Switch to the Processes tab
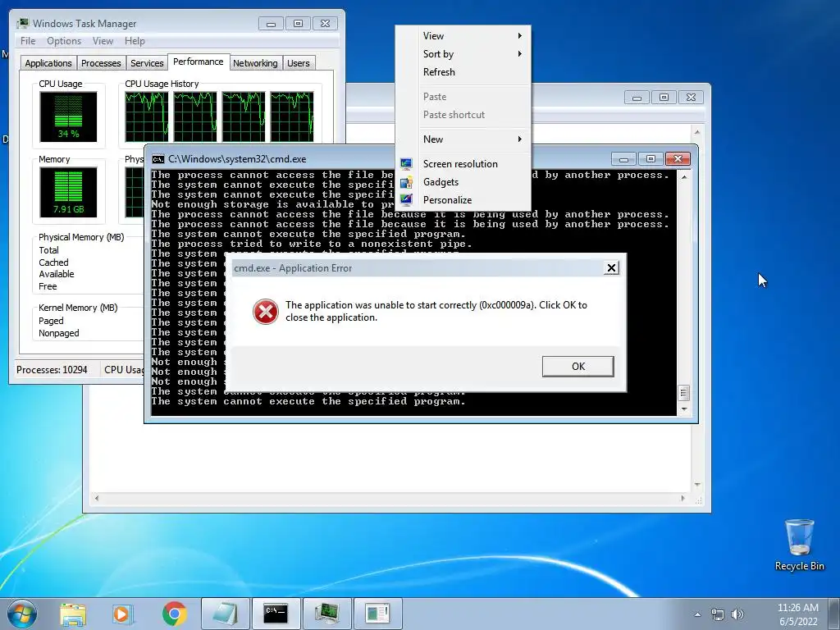The width and height of the screenshot is (840, 630). (x=101, y=63)
